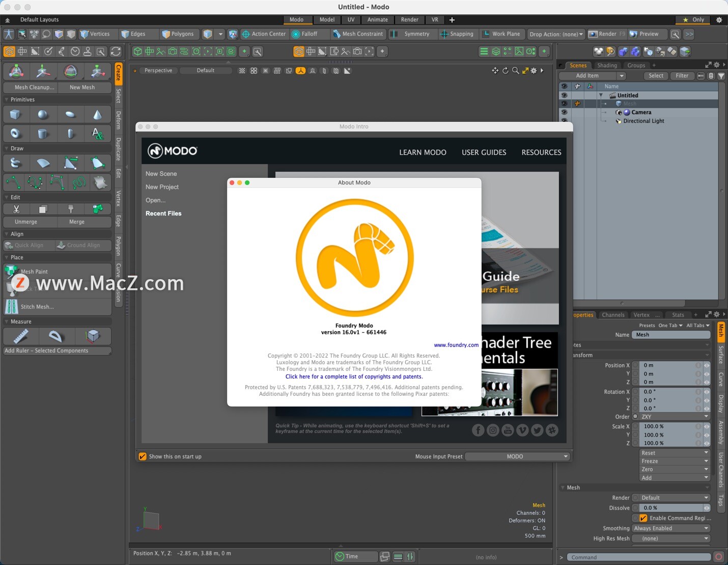Open the Smoothing Always Enabled dropdown
Screen dimensions: 728x565
click(x=671, y=528)
